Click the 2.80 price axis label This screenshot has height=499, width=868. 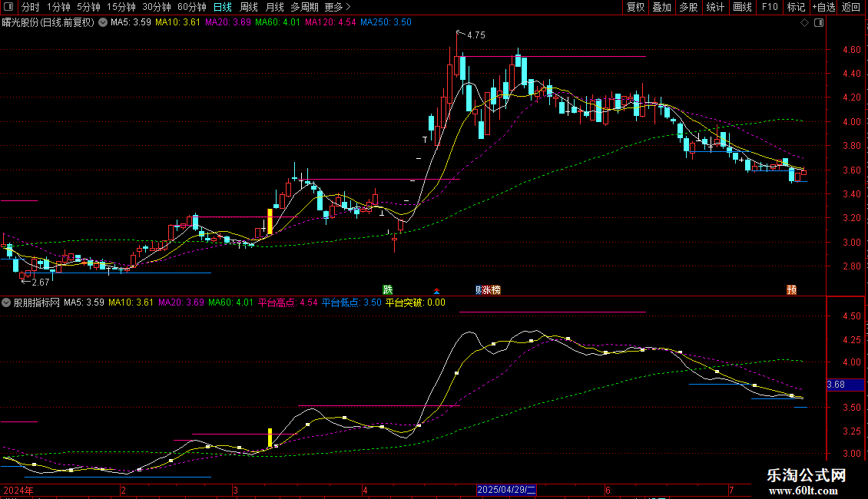coord(852,266)
